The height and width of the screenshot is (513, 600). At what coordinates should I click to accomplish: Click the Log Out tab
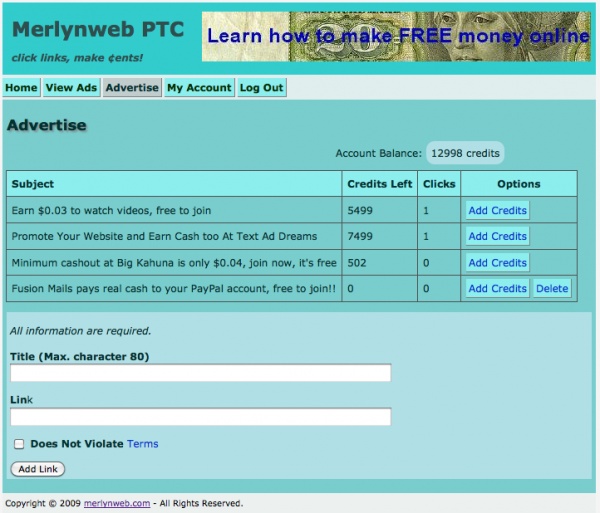pyautogui.click(x=261, y=88)
